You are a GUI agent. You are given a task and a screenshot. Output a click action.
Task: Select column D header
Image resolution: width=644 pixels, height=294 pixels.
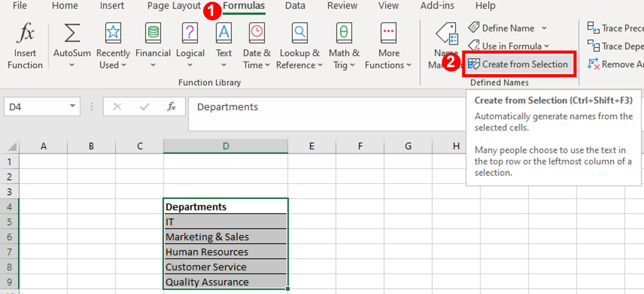[x=225, y=147]
